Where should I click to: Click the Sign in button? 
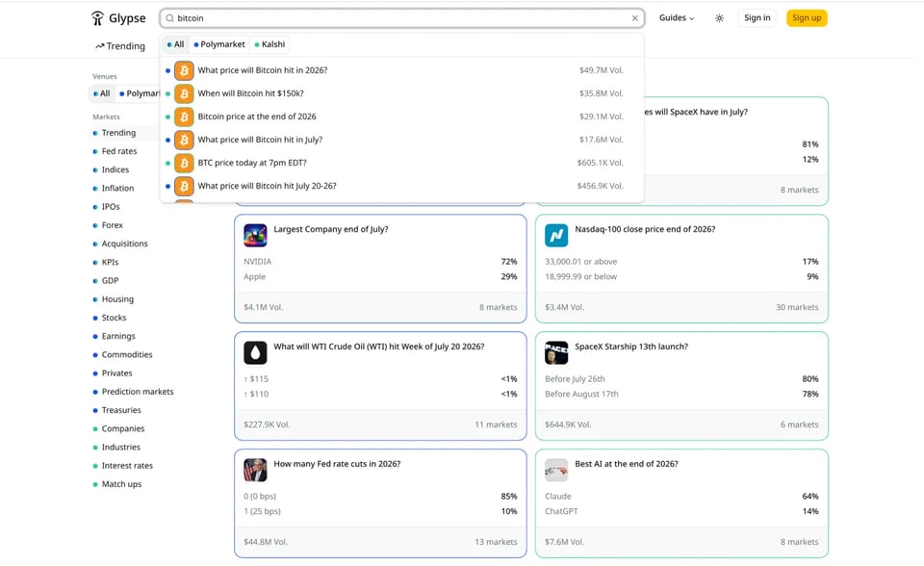coord(757,18)
